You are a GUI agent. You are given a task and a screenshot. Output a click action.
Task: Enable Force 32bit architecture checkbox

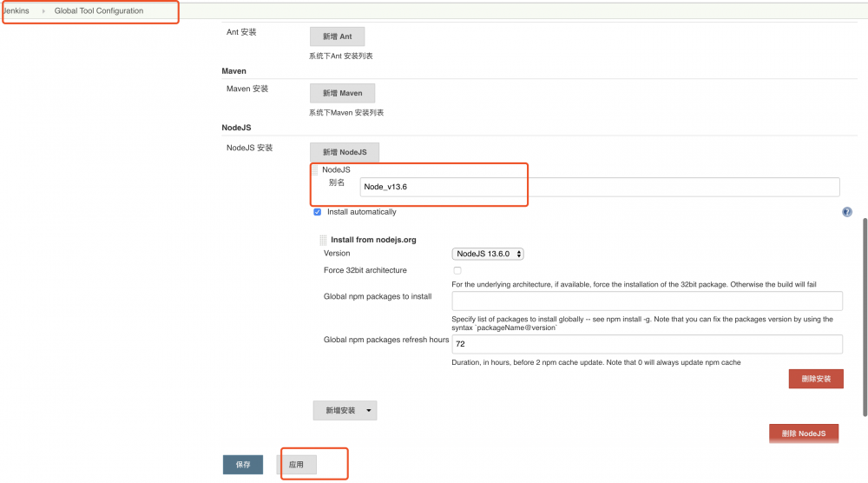tap(457, 270)
